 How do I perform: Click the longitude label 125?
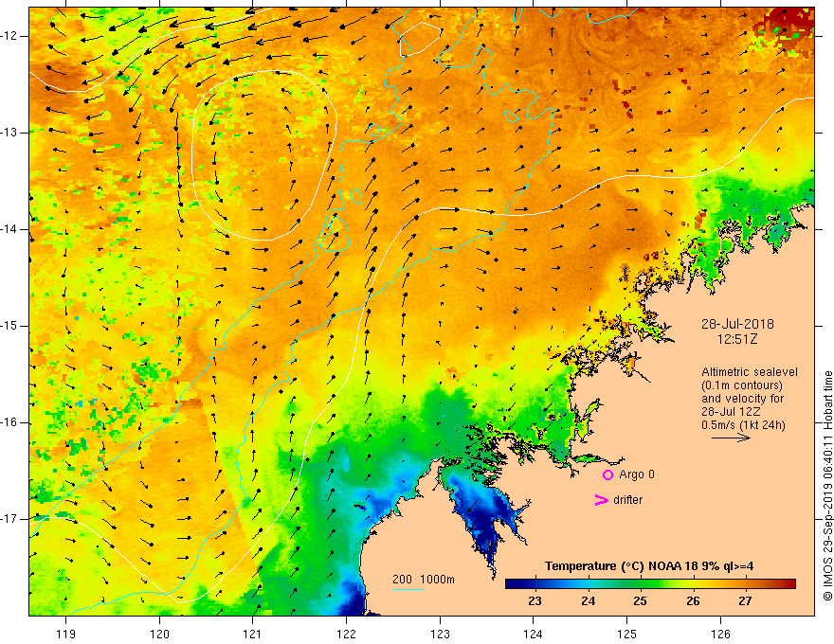(x=627, y=634)
